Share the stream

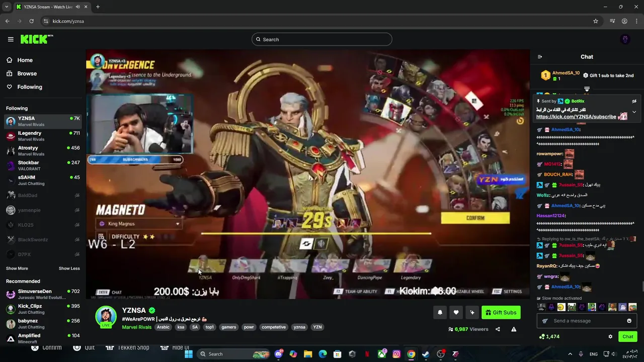click(498, 329)
